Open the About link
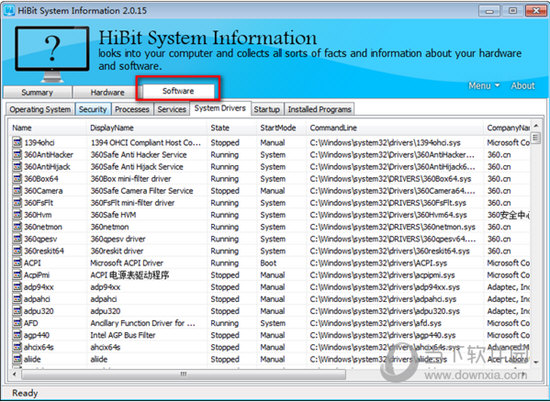Screen dimensions: 550x402 tap(523, 86)
